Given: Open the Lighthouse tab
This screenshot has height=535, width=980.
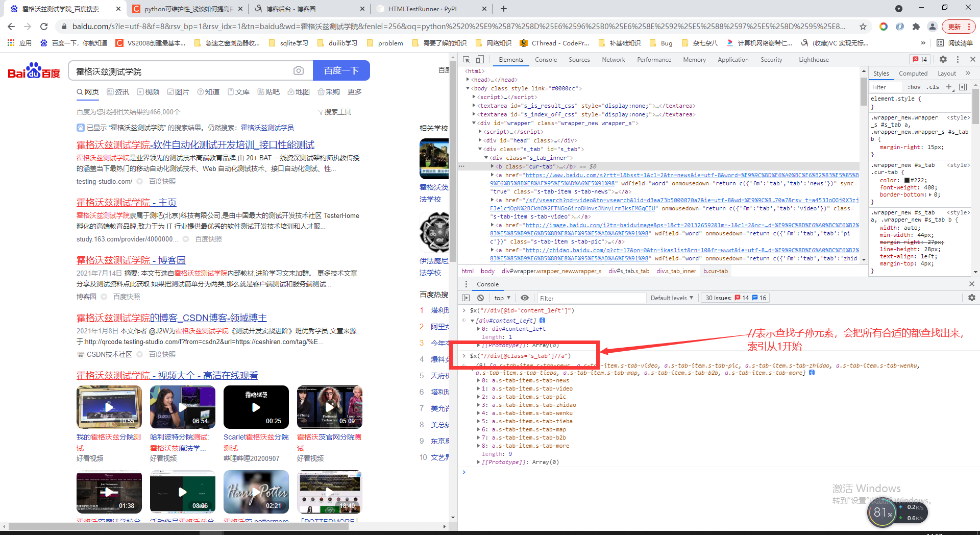Looking at the screenshot, I should point(814,60).
